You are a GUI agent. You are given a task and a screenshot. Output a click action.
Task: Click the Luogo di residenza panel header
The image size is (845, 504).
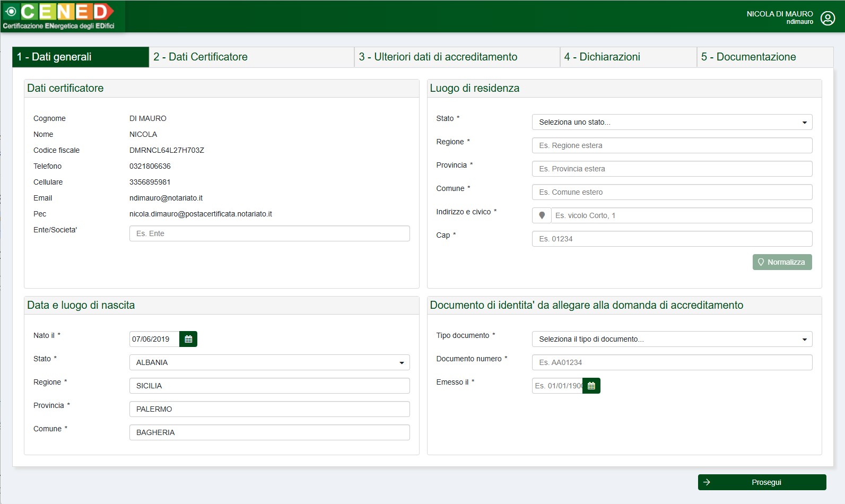point(624,89)
